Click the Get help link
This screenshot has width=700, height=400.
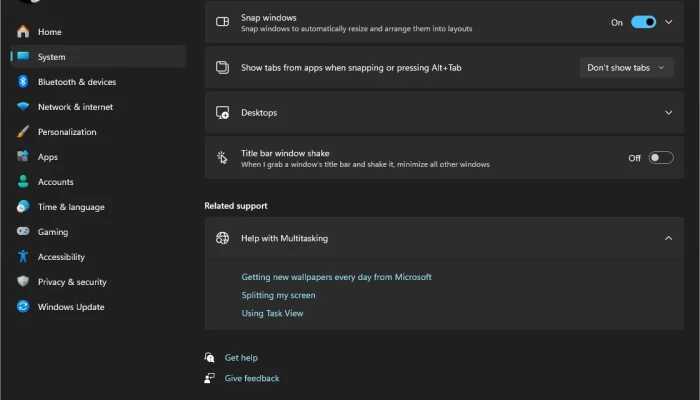tap(241, 358)
